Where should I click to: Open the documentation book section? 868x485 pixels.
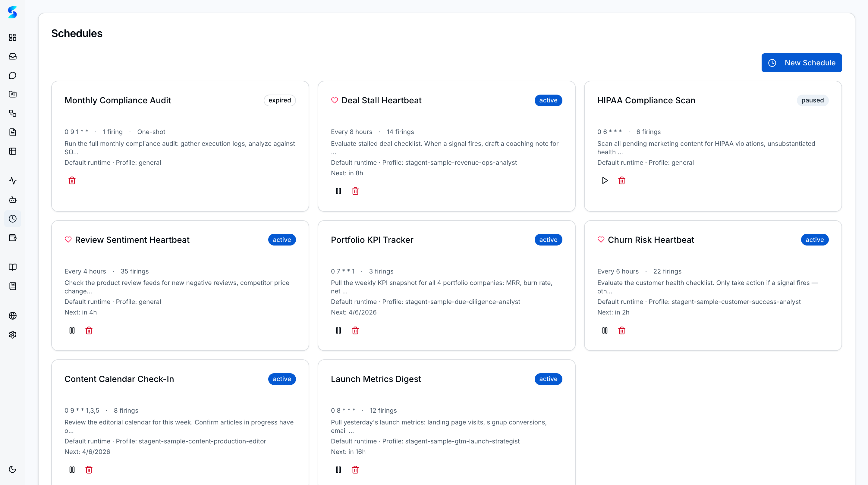(12, 267)
